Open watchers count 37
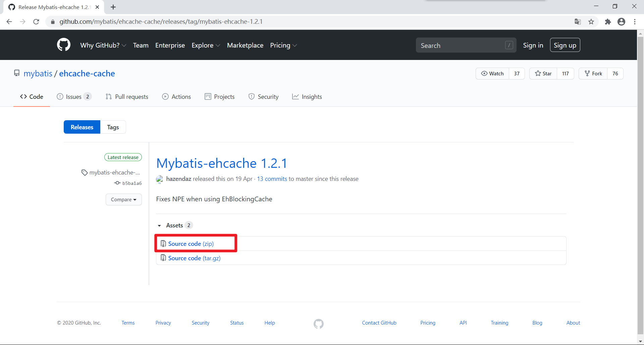The height and width of the screenshot is (345, 644). pyautogui.click(x=517, y=73)
